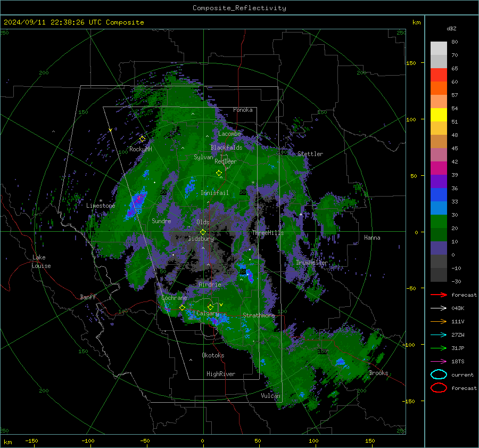
Task: Choose the purple 39-36 dBZ swatch
Action: tap(439, 182)
